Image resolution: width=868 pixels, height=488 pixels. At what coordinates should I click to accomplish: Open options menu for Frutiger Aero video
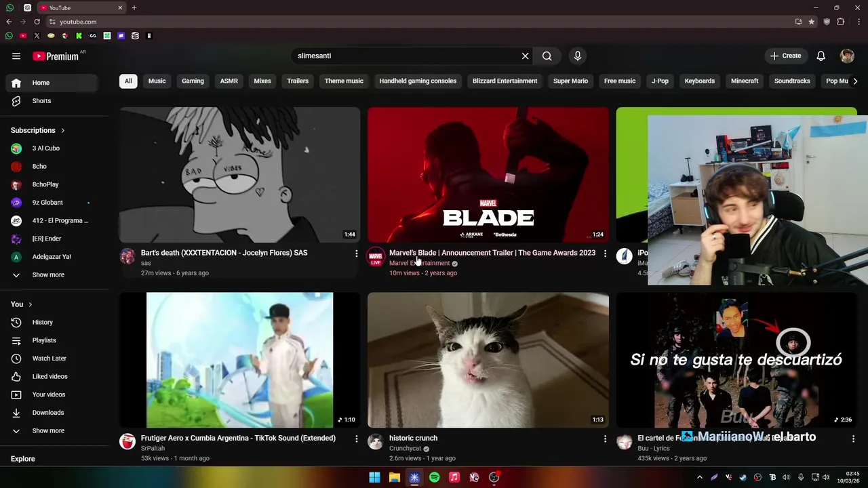(x=356, y=439)
